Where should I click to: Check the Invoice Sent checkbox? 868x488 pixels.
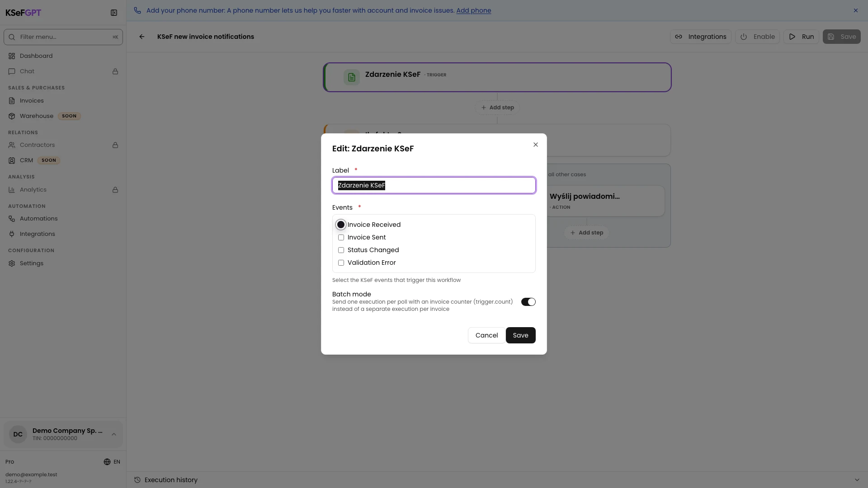tap(341, 238)
